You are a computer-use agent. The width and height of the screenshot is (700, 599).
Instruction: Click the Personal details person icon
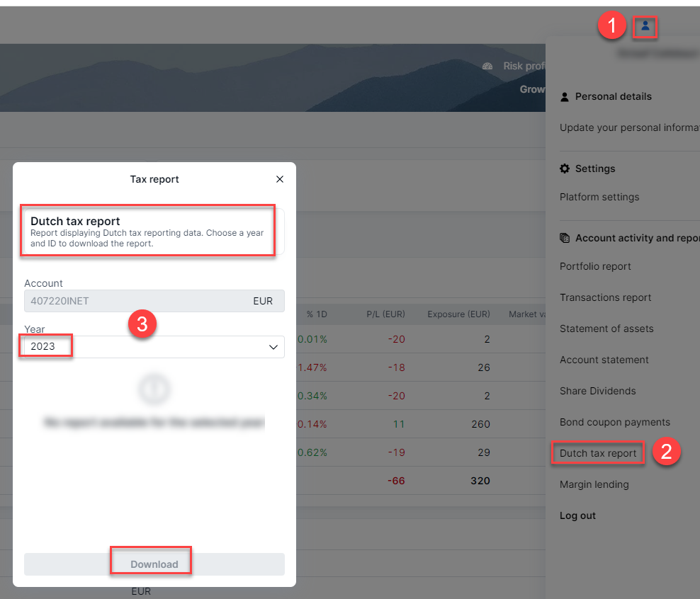tap(565, 96)
